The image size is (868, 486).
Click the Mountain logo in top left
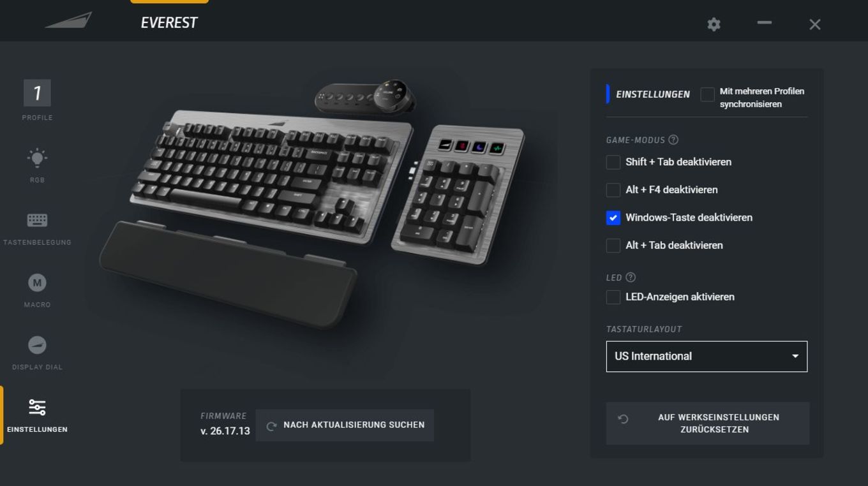pos(68,20)
